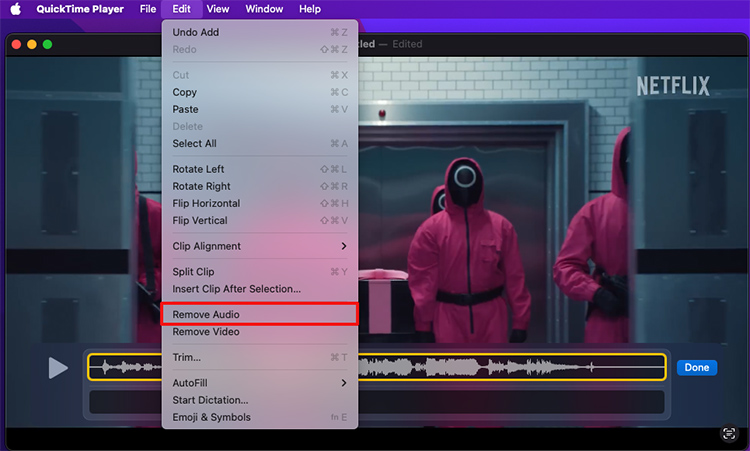
Task: Expand the Clip Alignment submenu
Action: click(x=260, y=246)
